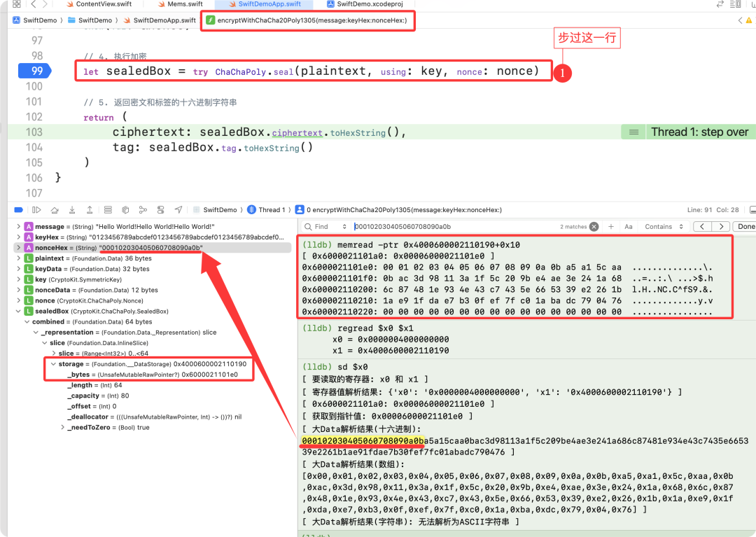The width and height of the screenshot is (756, 537).
Task: Expand the nonceHex variable
Action: (x=18, y=248)
